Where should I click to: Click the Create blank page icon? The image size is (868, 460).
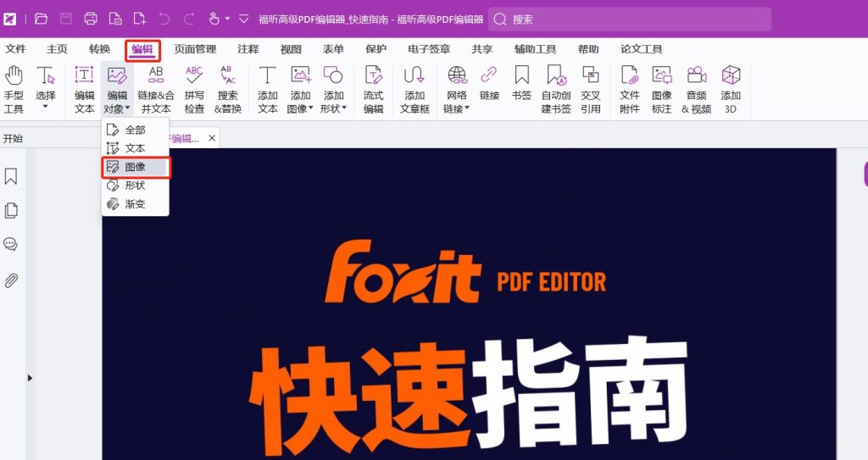coord(140,19)
